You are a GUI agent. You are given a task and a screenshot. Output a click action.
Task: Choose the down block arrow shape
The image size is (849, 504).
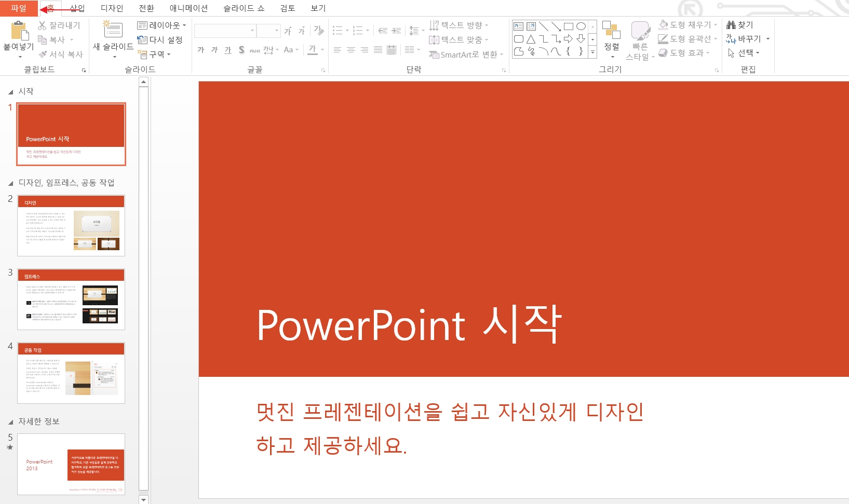click(x=581, y=39)
